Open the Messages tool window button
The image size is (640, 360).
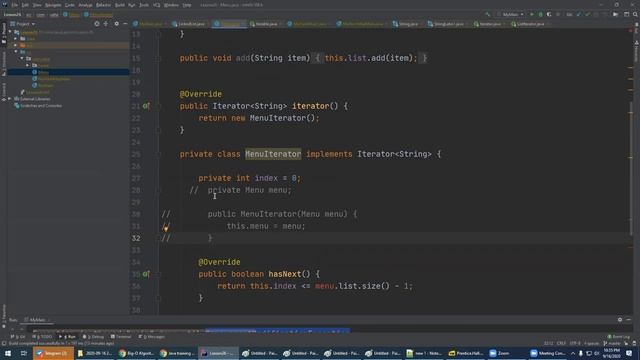click(x=152, y=337)
